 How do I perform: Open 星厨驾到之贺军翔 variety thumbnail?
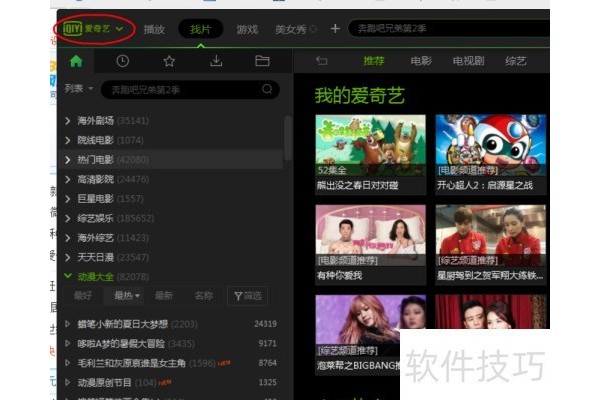point(491,235)
